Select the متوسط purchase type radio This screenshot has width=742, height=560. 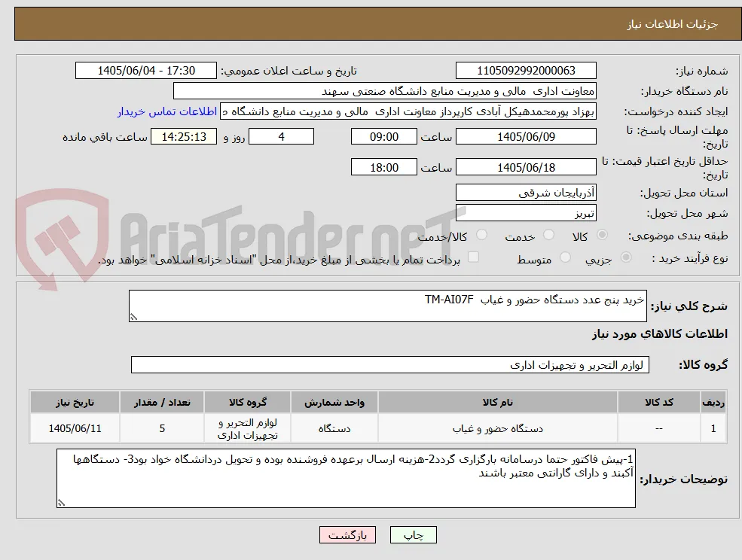coord(565,257)
